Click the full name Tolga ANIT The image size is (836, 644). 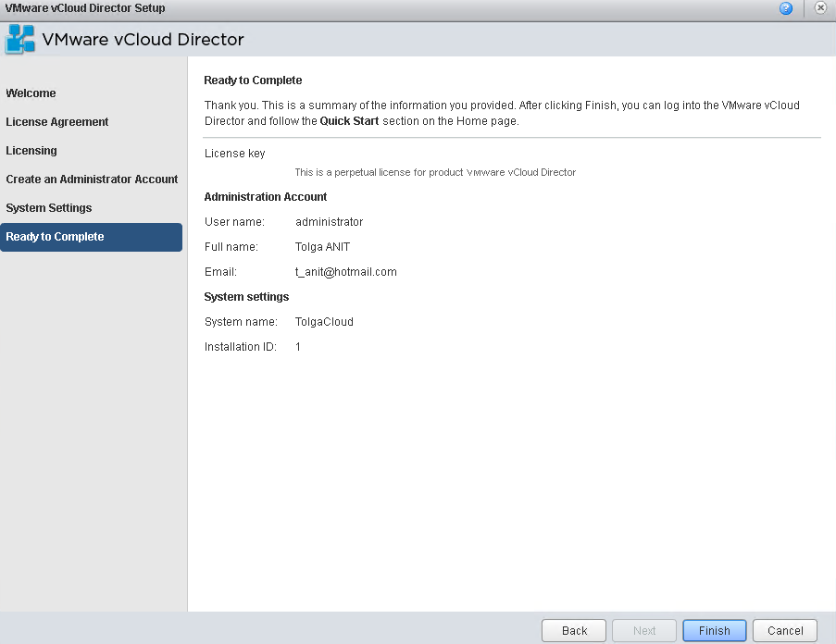point(322,247)
